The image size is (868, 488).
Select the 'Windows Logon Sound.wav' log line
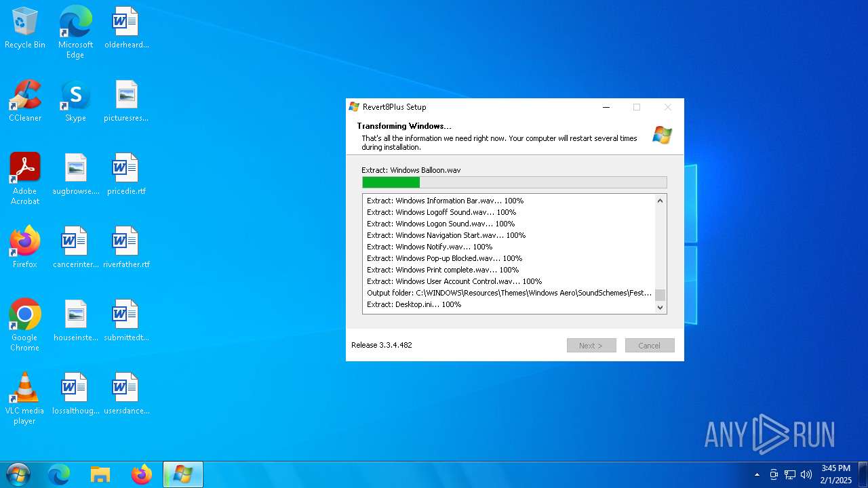pos(441,224)
